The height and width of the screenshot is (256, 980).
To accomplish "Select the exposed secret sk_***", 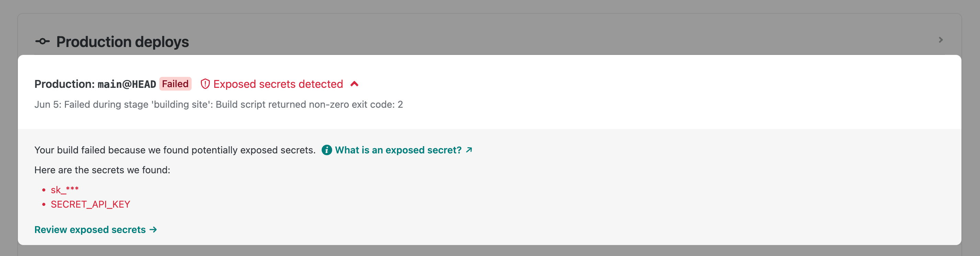I will (64, 189).
